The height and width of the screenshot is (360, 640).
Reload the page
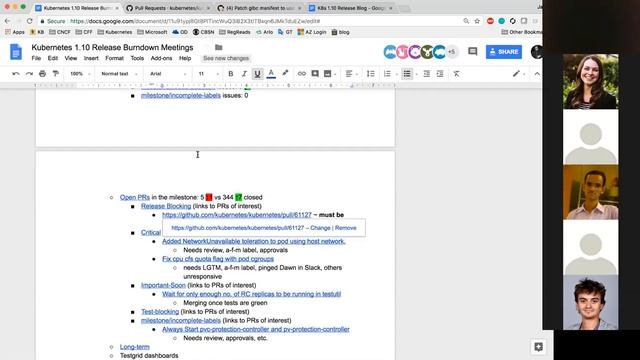(29, 21)
